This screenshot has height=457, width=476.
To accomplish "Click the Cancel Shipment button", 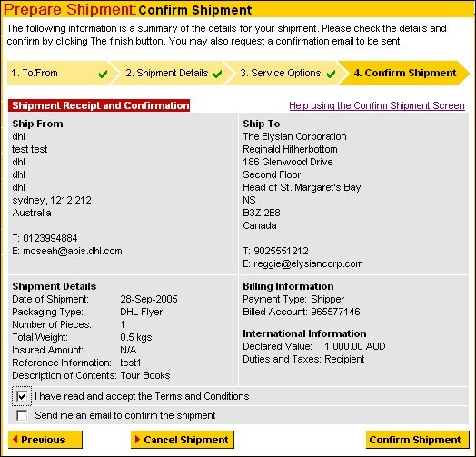I will pos(183,440).
